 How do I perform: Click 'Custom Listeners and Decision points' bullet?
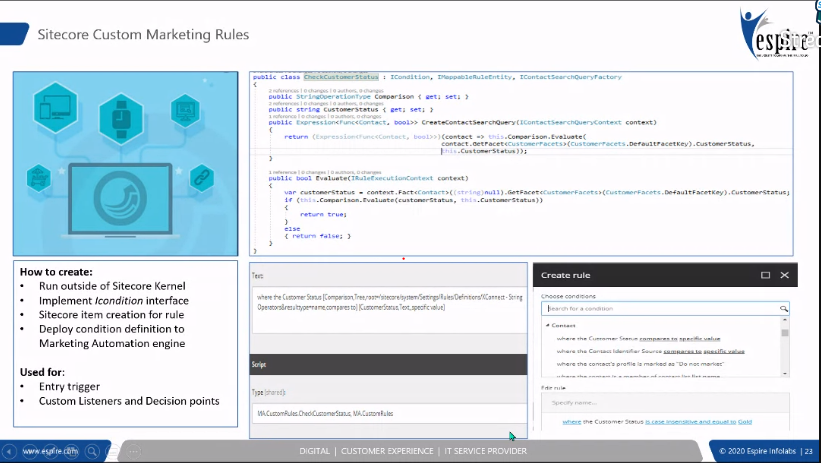(129, 401)
